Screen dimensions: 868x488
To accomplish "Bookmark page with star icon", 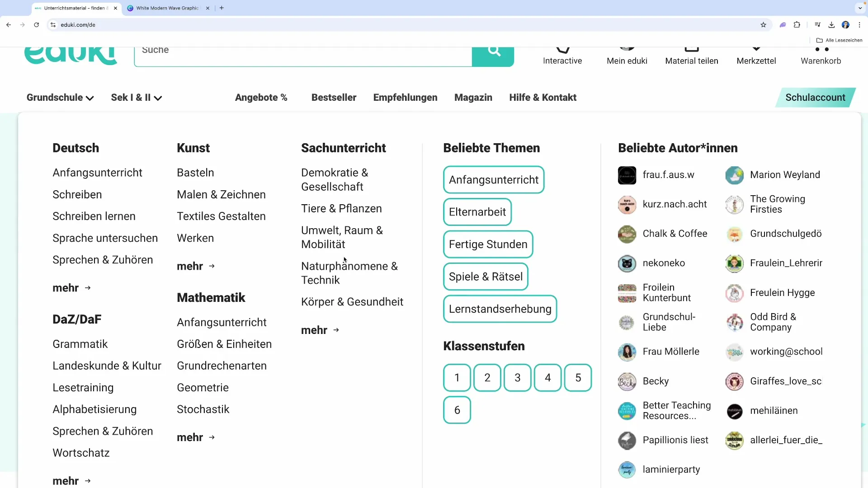I will (763, 25).
